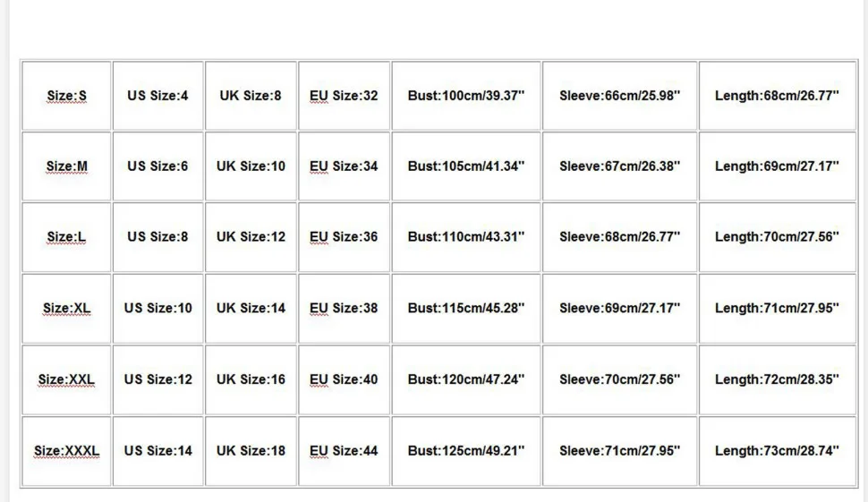Select Bust:115cm/45.28'' cell
Screen dimensions: 868x502
(466, 309)
